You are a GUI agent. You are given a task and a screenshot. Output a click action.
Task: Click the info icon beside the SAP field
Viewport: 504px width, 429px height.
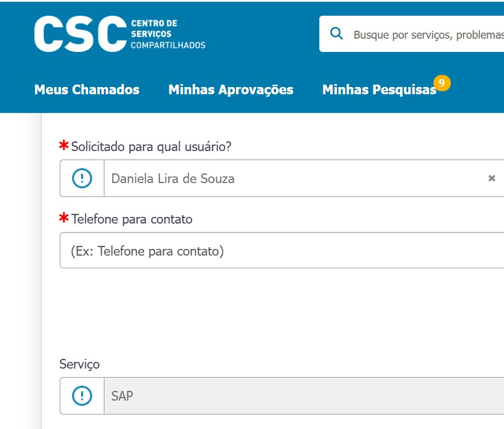click(82, 396)
